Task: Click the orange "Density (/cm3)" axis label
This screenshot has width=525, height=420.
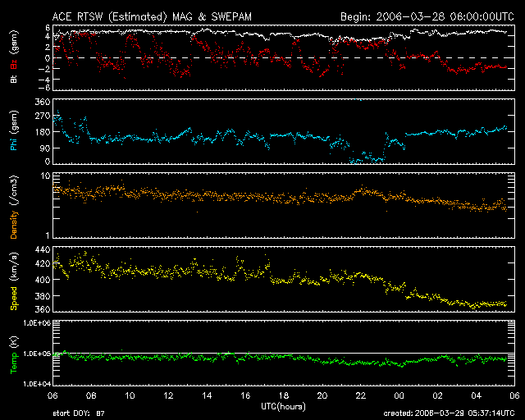Action: coord(14,208)
